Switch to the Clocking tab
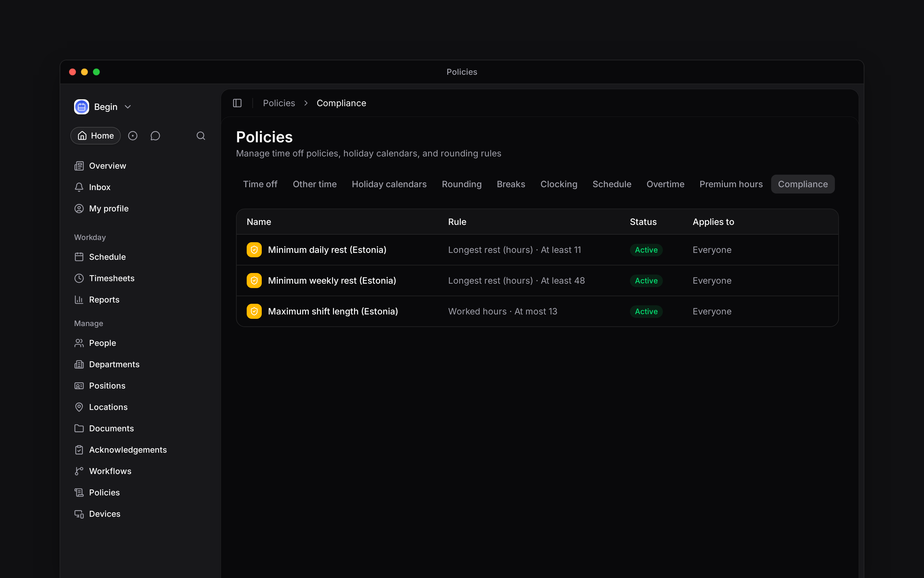 point(559,184)
